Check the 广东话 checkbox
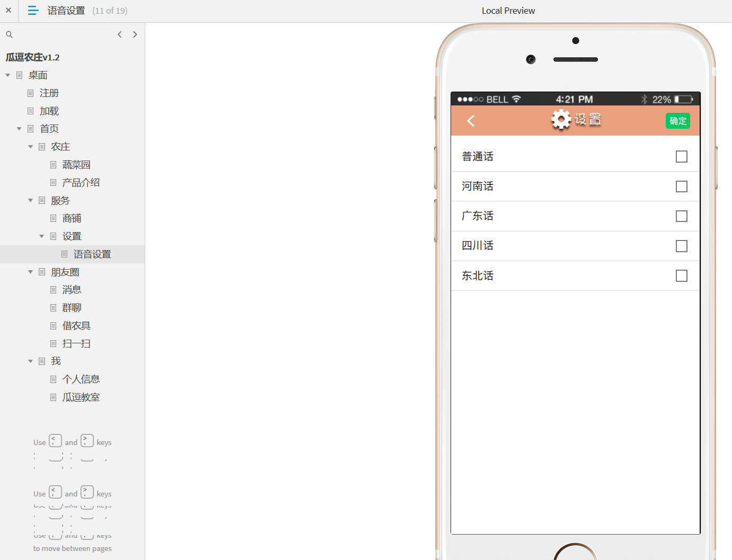 tap(682, 216)
